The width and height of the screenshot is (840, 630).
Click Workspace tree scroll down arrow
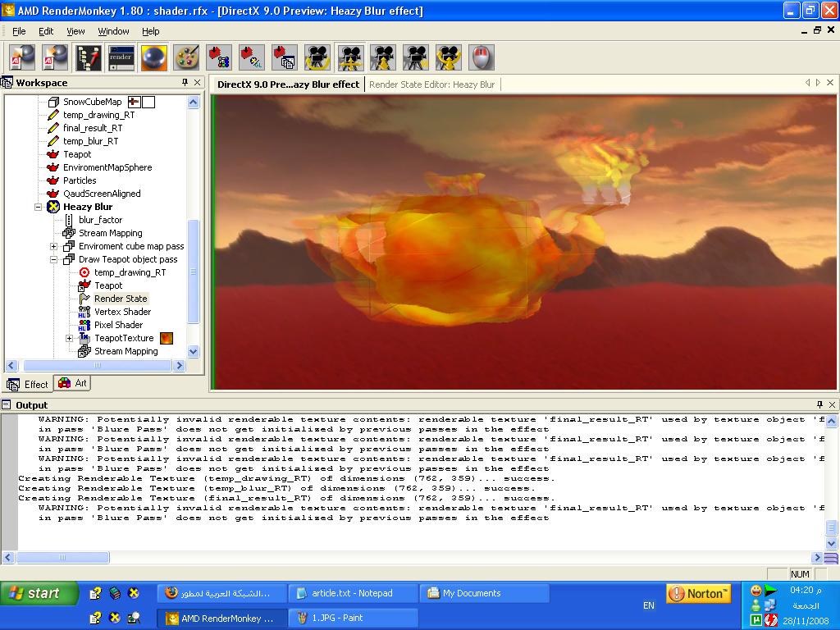click(x=194, y=351)
